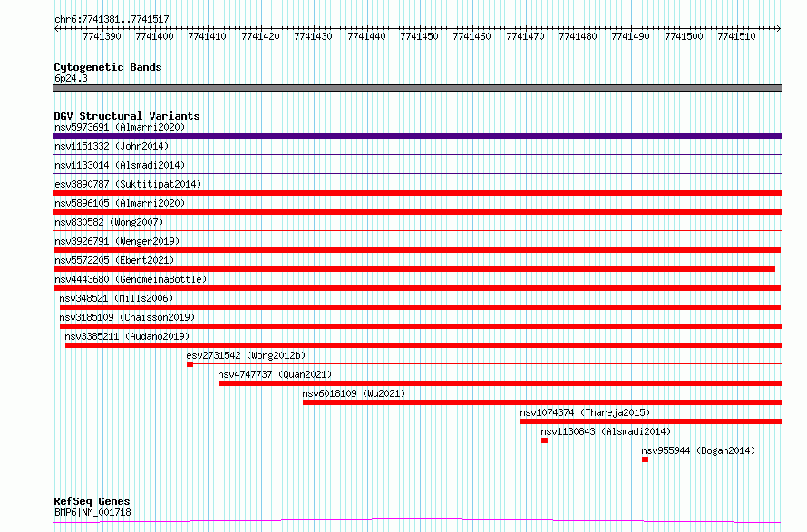Click the DGV Structural Variants track heading

pos(127,116)
